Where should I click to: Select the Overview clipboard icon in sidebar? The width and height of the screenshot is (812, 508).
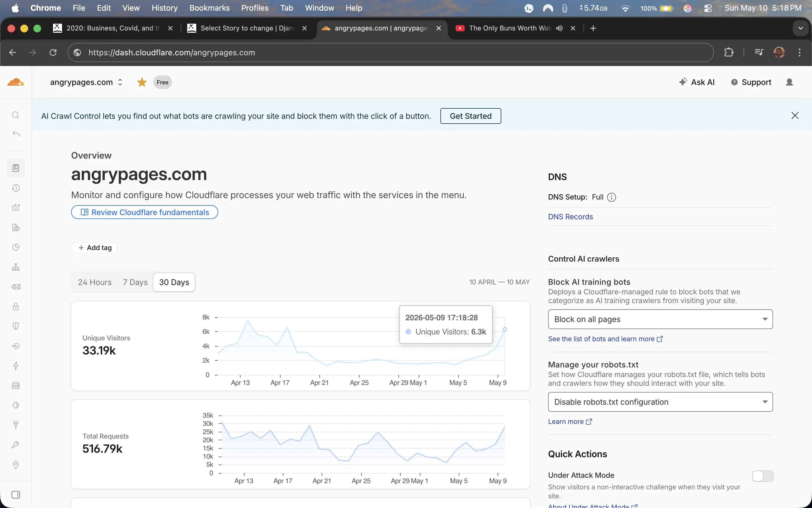16,168
